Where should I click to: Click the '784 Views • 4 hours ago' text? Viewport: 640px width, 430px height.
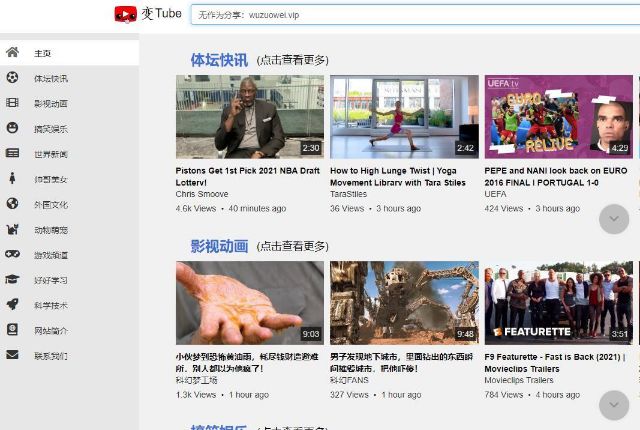[x=532, y=395]
